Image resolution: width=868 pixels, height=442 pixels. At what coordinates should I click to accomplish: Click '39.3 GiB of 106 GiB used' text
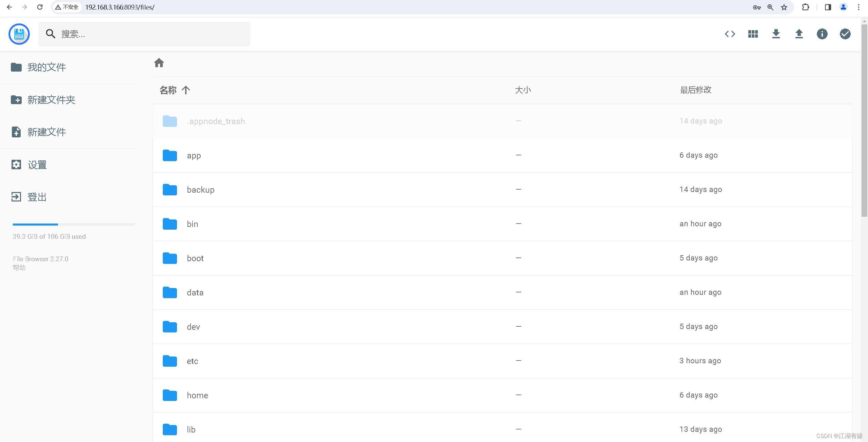click(49, 236)
